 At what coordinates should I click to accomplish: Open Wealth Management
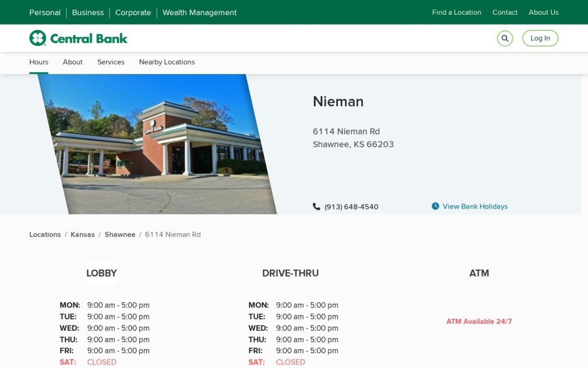(199, 13)
